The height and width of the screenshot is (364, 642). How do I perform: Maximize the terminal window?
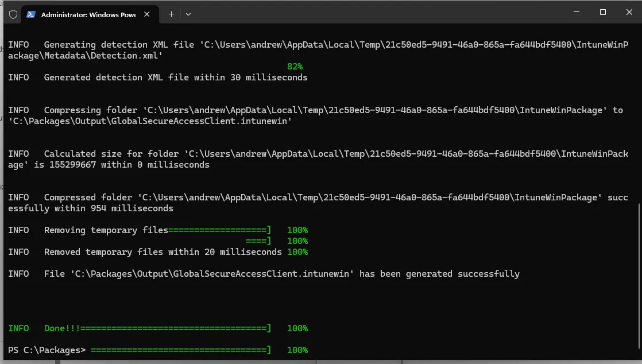tap(603, 12)
